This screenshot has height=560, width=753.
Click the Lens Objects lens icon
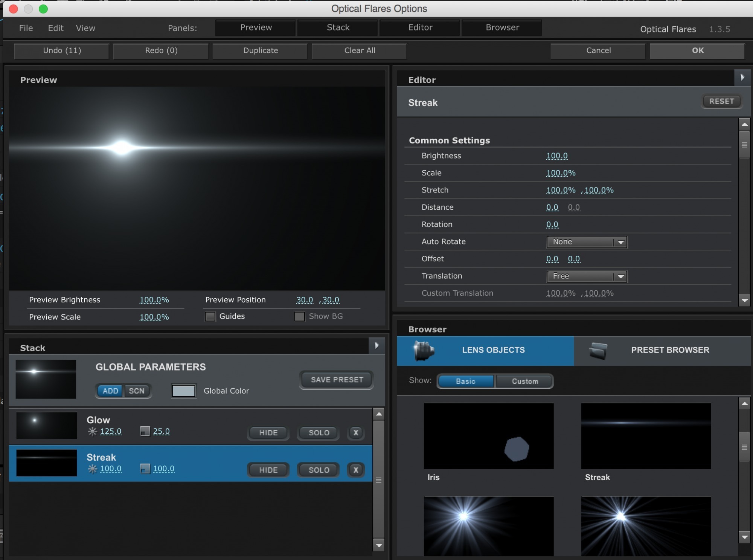click(x=424, y=349)
